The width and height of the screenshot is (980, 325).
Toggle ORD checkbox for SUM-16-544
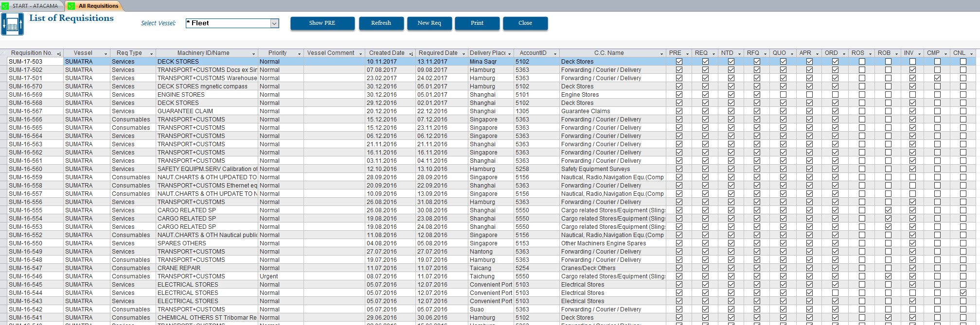pos(835,293)
